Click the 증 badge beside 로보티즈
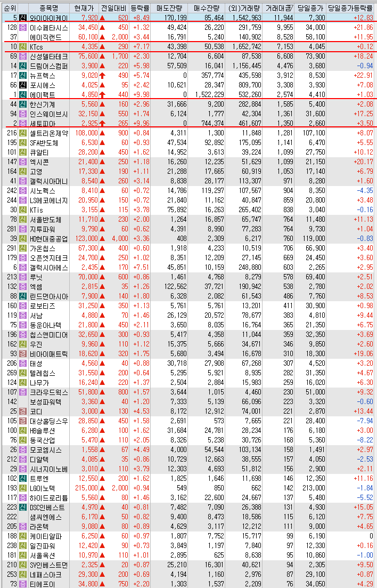 point(23,305)
